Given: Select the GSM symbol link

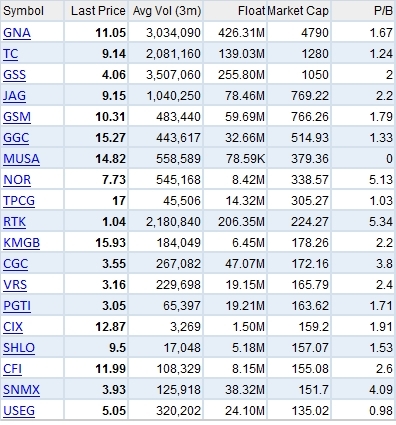Looking at the screenshot, I should [x=17, y=117].
